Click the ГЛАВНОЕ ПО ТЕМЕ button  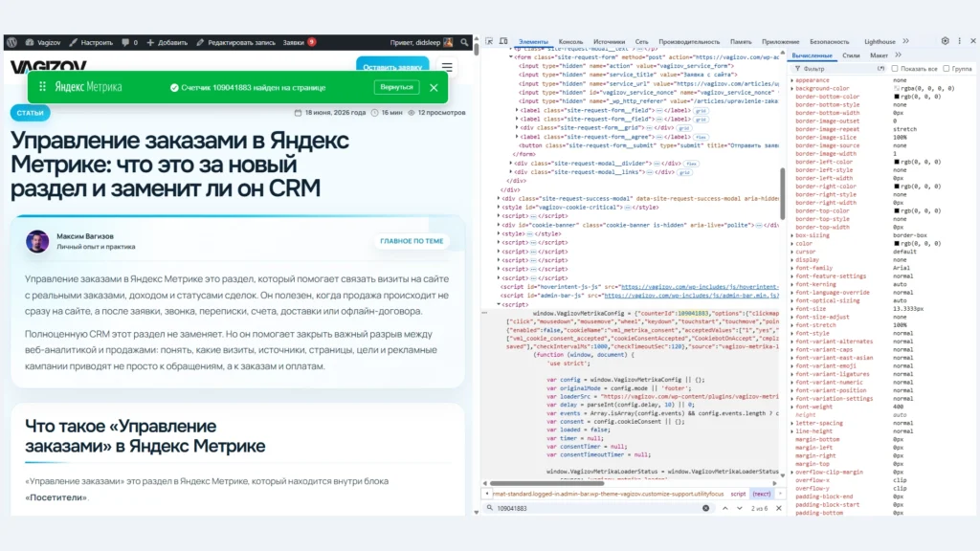click(x=412, y=241)
